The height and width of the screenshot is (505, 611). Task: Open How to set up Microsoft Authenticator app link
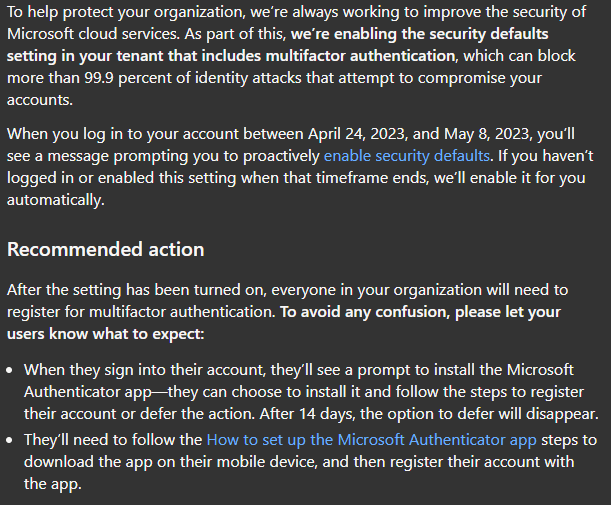(x=371, y=440)
